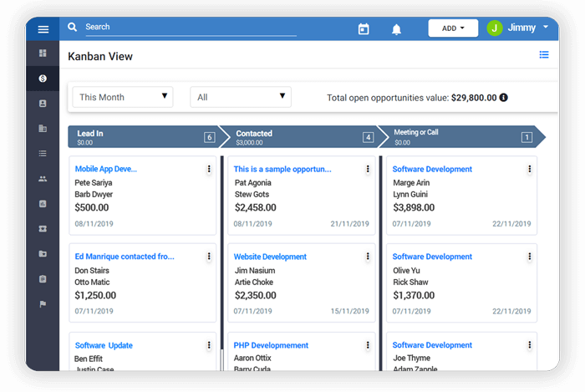Click the info icon beside total value

pyautogui.click(x=503, y=97)
